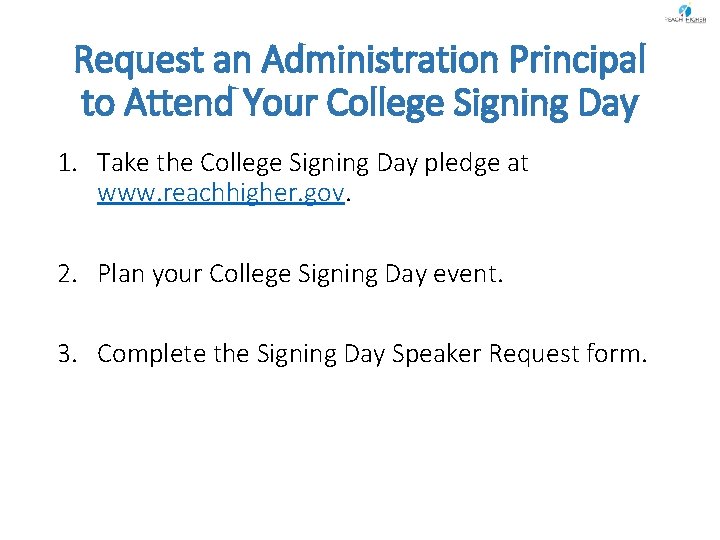
Task: Click the word "event" in step two
Action: click(465, 274)
